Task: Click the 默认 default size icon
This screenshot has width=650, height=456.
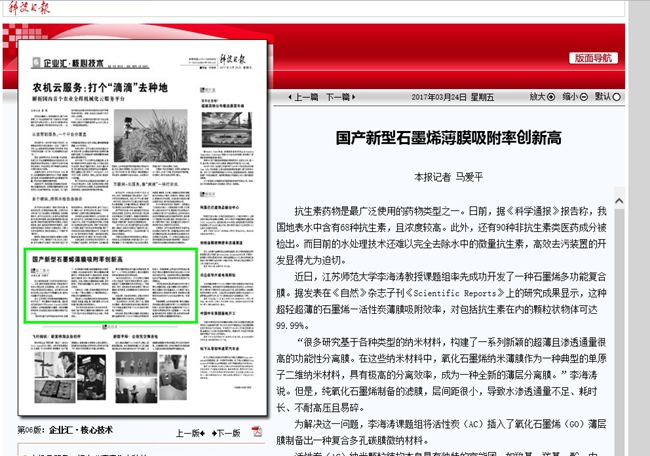Action: click(615, 97)
